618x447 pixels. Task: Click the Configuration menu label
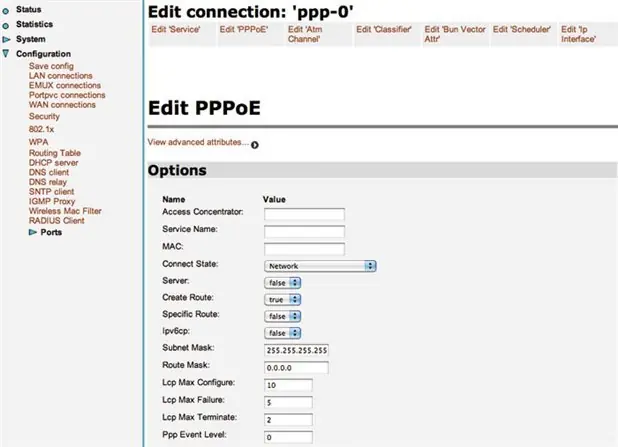coord(43,54)
